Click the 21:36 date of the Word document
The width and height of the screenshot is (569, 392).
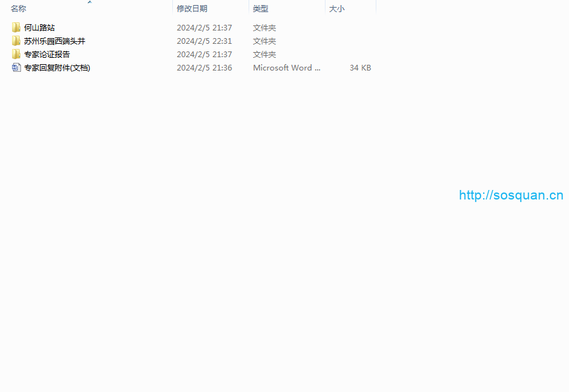click(204, 67)
